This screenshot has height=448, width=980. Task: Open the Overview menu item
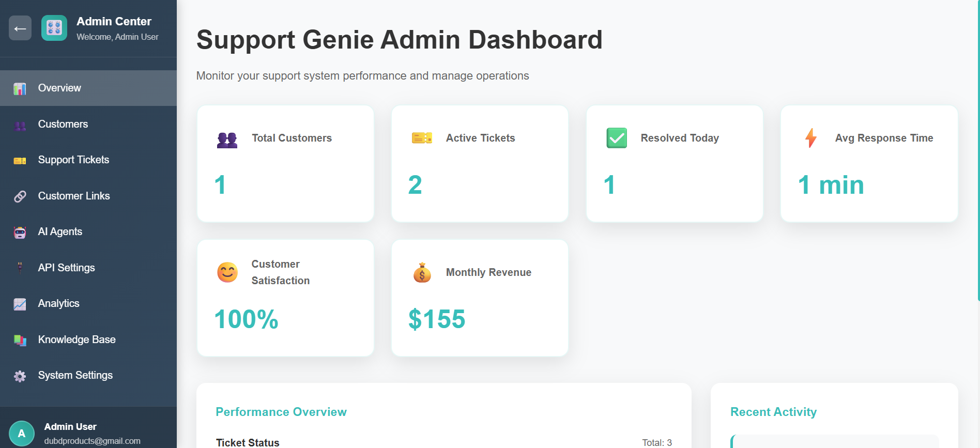(88, 88)
